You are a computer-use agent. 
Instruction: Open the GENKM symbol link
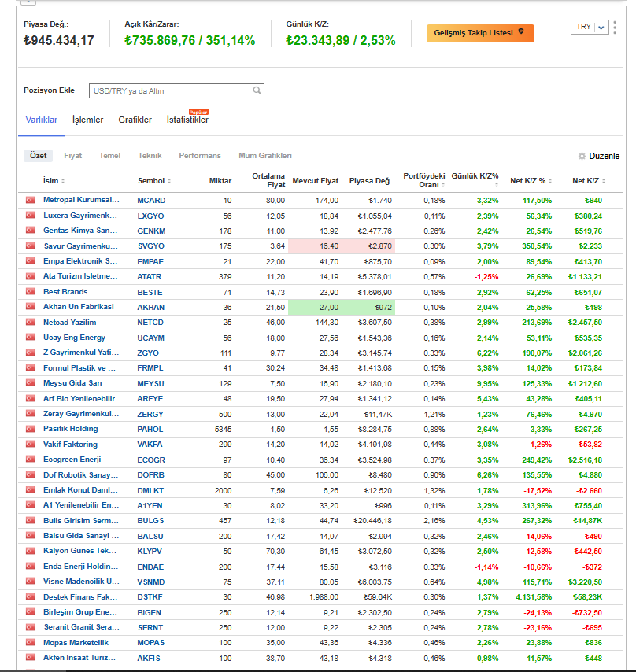click(151, 231)
